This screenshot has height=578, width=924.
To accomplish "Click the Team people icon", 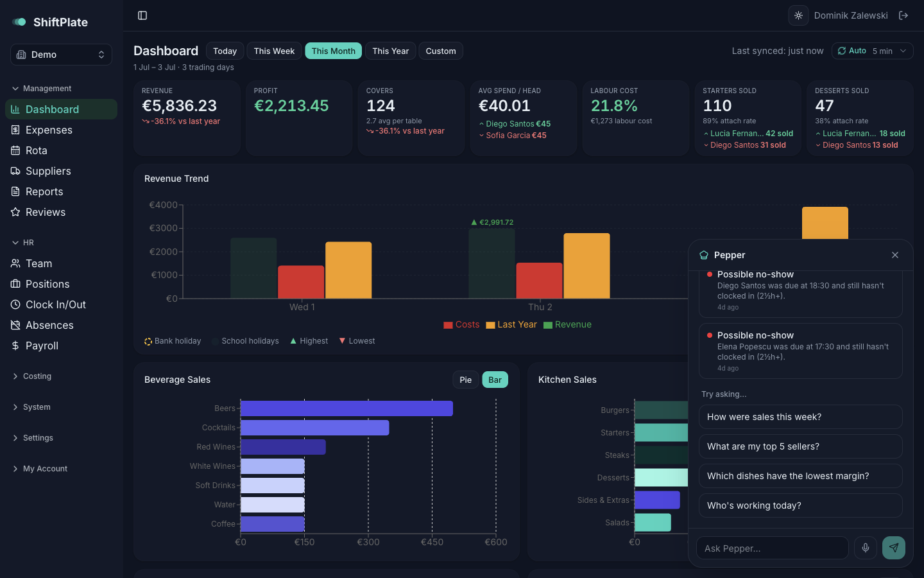I will coord(15,263).
